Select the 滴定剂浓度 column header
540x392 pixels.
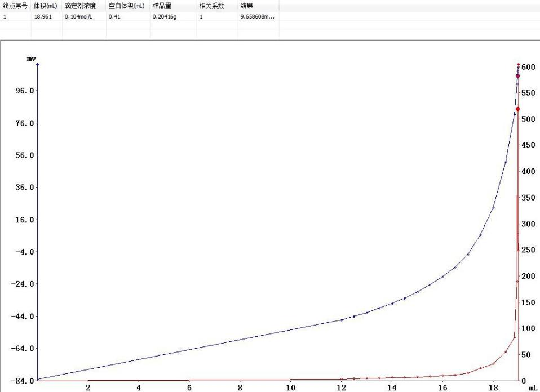coord(80,5)
